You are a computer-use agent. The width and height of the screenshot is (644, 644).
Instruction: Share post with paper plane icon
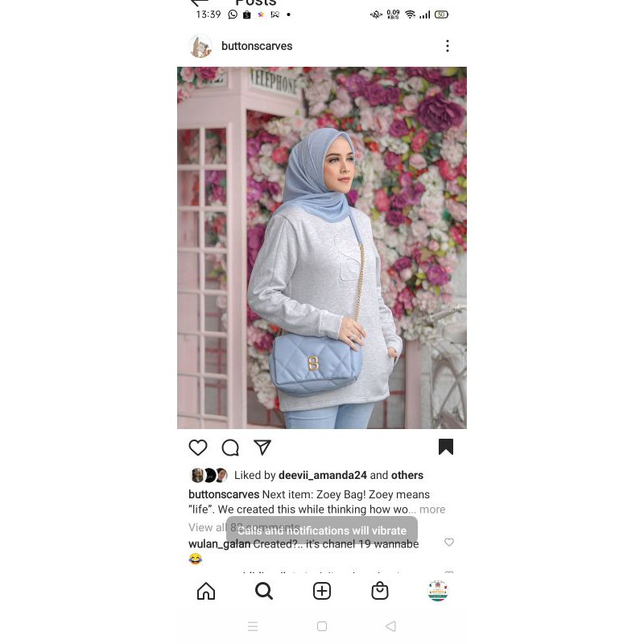click(262, 448)
